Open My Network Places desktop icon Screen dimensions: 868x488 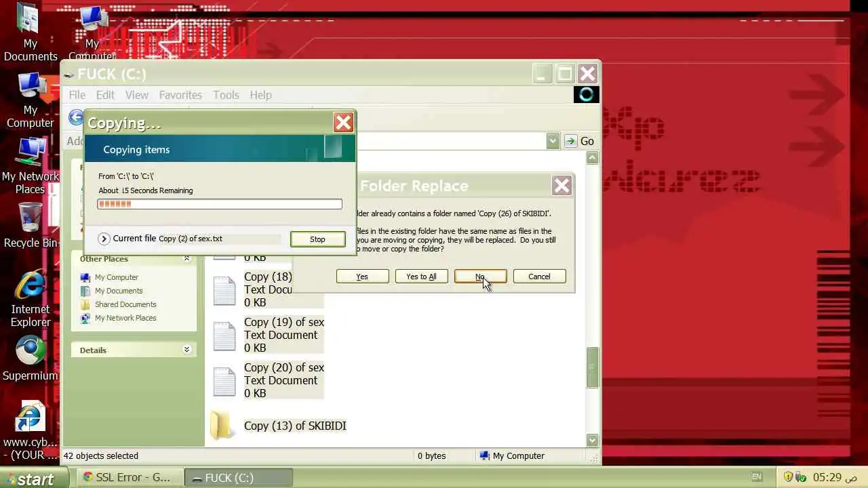pyautogui.click(x=30, y=166)
